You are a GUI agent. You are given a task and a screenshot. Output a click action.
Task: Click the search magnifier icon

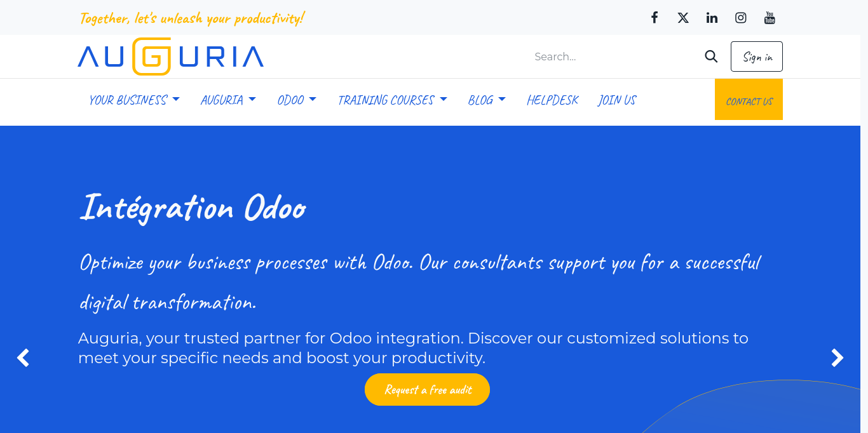tap(711, 56)
